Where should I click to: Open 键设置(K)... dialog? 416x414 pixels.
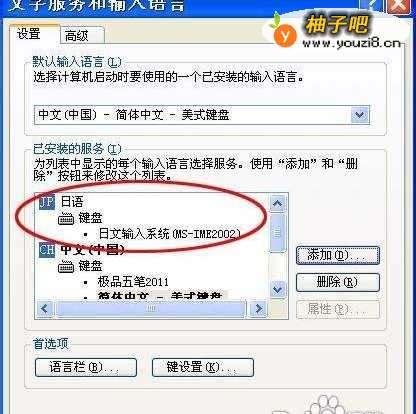click(x=203, y=367)
